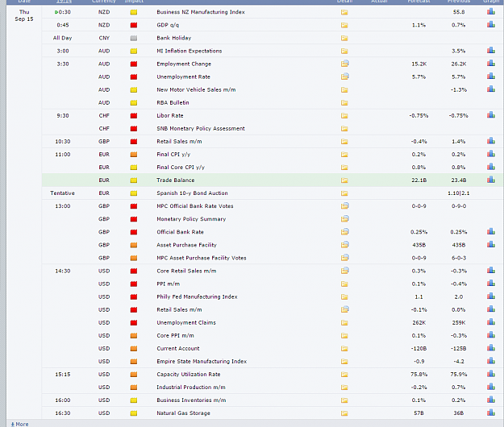Click previous value 55.8
The image size is (504, 427).
[459, 12]
